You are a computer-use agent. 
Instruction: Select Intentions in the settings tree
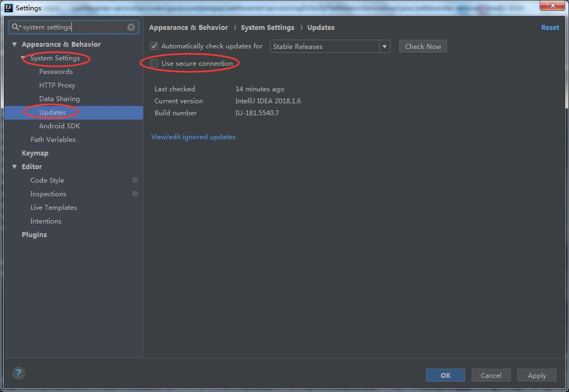[46, 221]
